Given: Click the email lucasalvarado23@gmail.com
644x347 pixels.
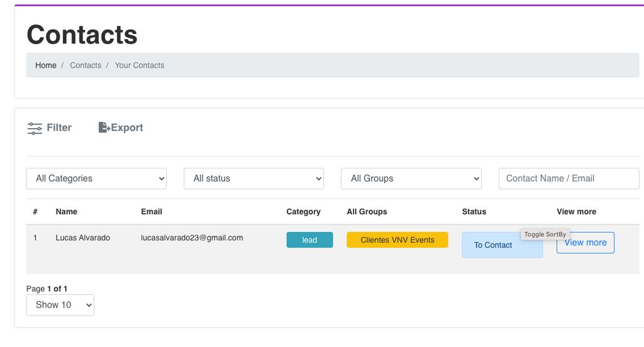Looking at the screenshot, I should click(192, 238).
